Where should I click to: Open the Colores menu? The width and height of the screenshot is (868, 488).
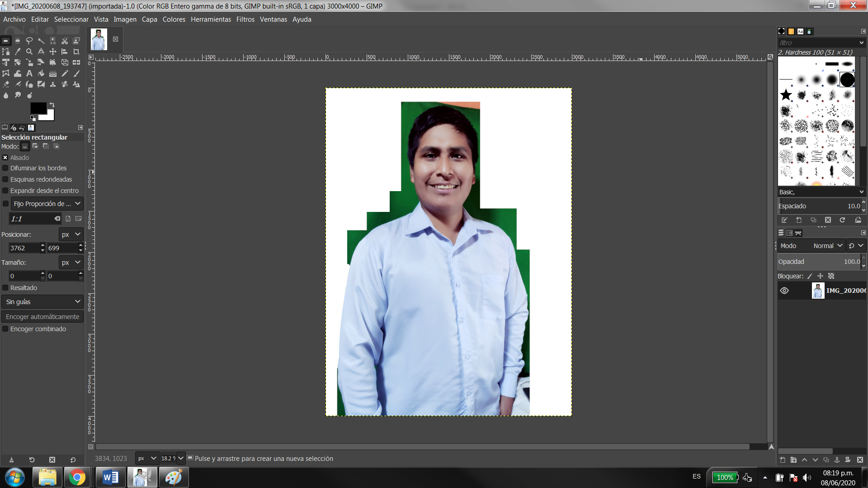point(174,19)
